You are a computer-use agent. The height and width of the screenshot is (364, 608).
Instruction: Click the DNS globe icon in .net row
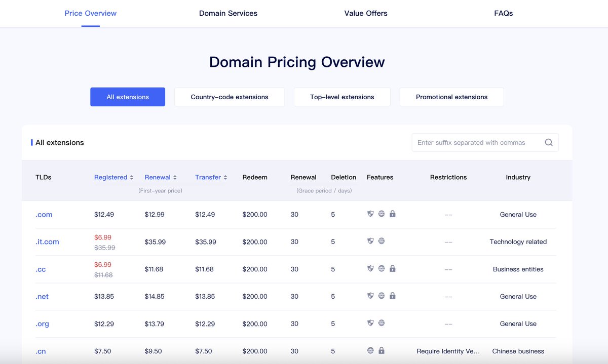pyautogui.click(x=382, y=296)
